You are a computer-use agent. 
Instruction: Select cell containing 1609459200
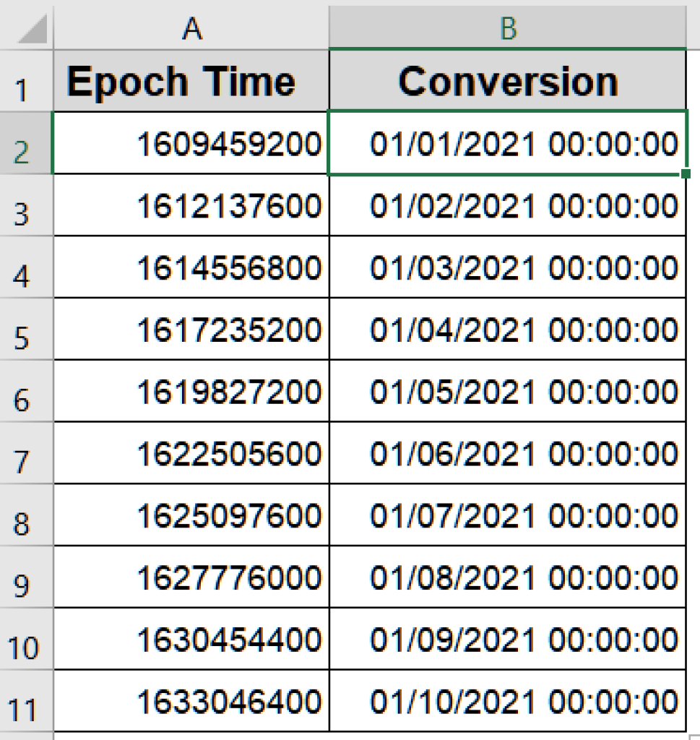(192, 143)
